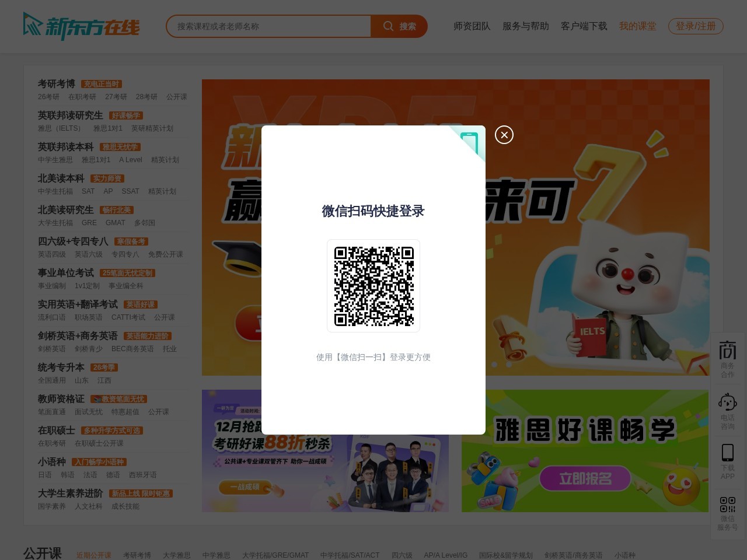Click the 下载APP phone icon

pos(727,453)
